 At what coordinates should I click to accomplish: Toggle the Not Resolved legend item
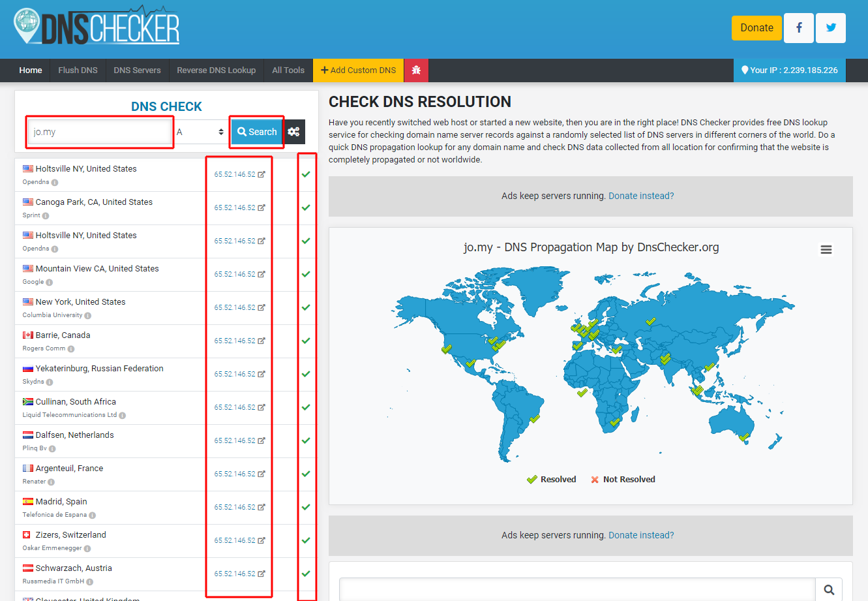[623, 480]
